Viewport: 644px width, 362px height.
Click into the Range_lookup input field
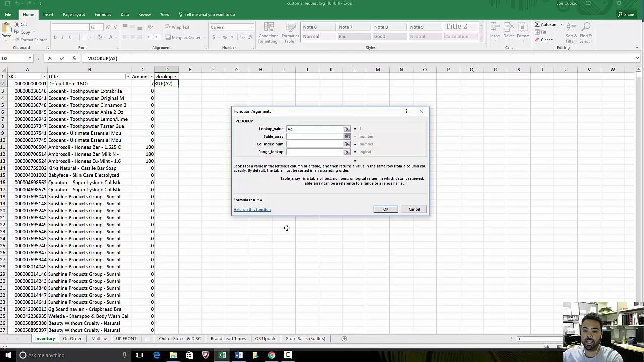click(x=315, y=152)
